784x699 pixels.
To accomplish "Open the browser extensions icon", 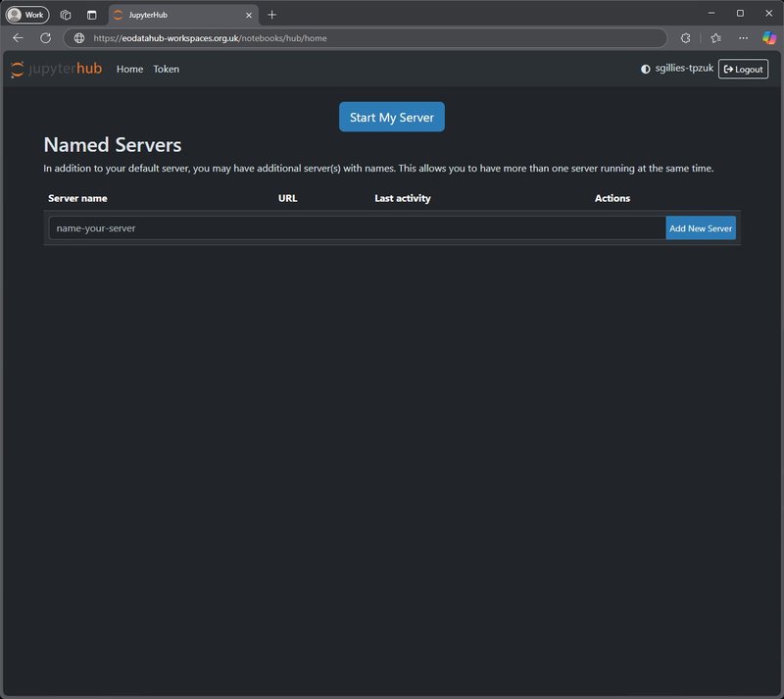I will [685, 37].
